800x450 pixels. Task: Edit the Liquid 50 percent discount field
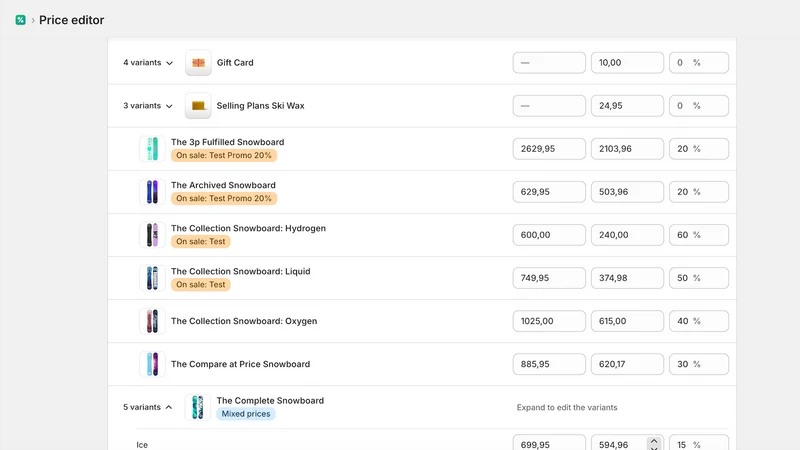tap(698, 278)
